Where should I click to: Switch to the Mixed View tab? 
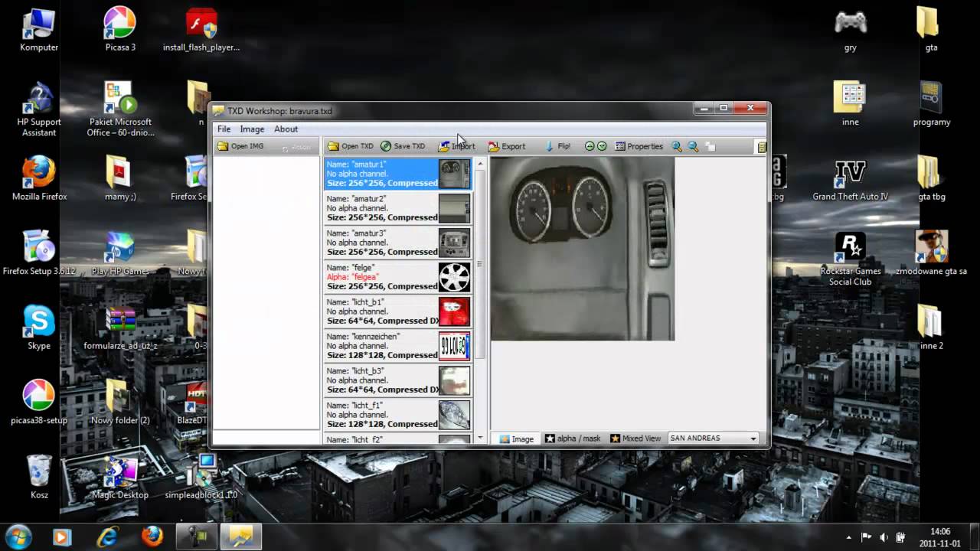click(x=635, y=439)
